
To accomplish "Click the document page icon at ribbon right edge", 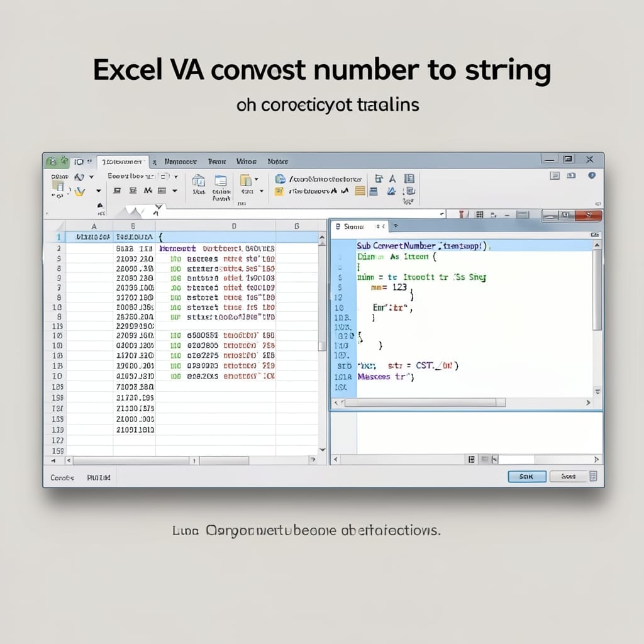I will [409, 178].
